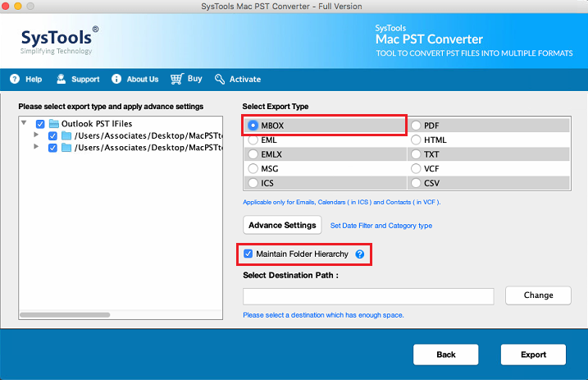Viewport: 588px width, 380px height.
Task: Select the CSV export type
Action: (416, 183)
